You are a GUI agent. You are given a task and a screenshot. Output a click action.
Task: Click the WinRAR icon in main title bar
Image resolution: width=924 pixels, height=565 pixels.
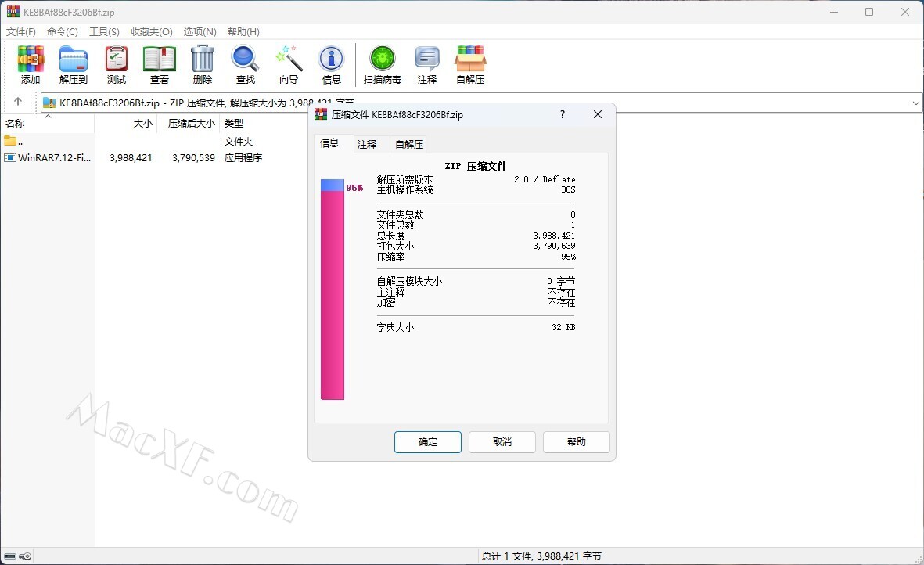(13, 11)
